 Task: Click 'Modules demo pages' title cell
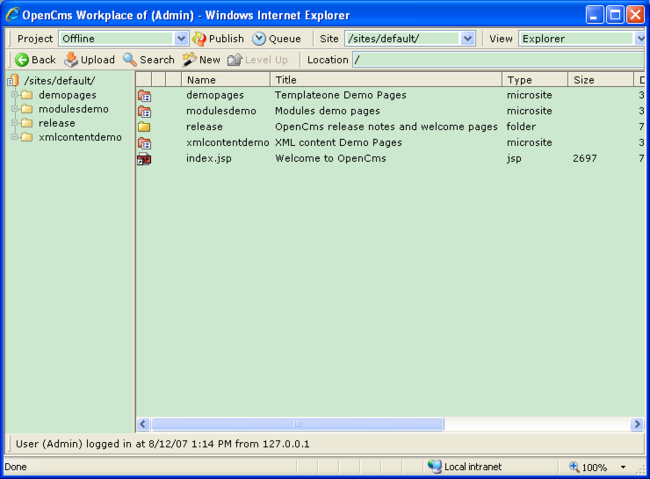pos(327,111)
